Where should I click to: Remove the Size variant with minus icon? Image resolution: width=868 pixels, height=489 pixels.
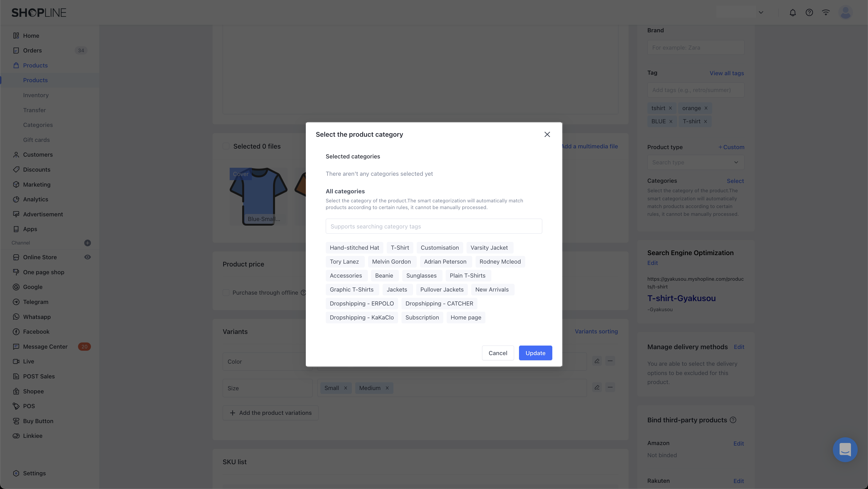610,388
